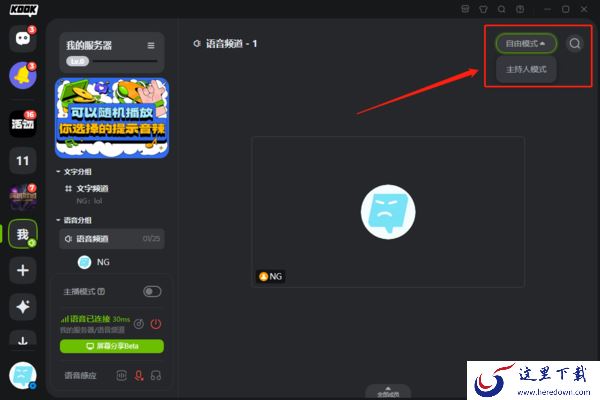Click the title bar search icon
600x400 pixels.
[x=502, y=9]
